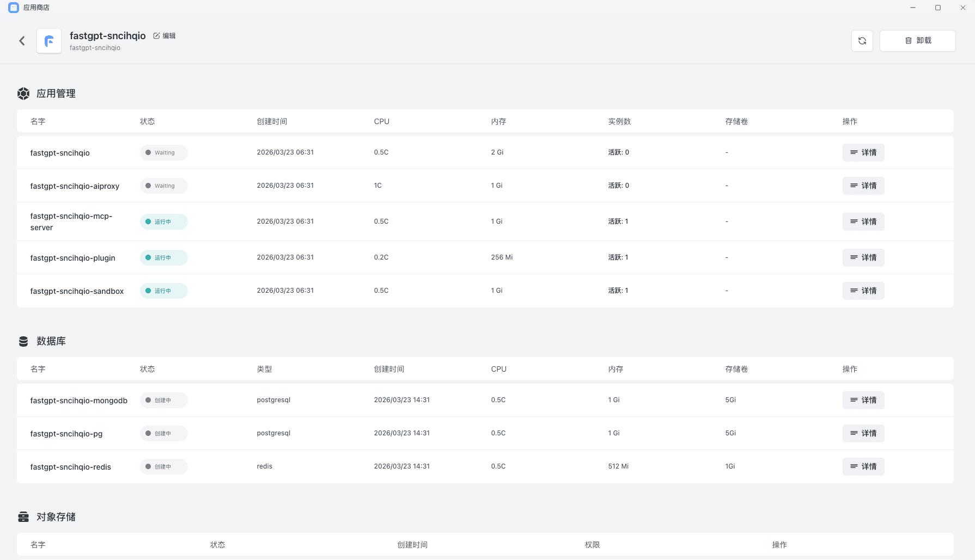Screen dimensions: 975x560
Task: Select the fastgpt-sncihqio-plugin name
Action: pos(72,258)
